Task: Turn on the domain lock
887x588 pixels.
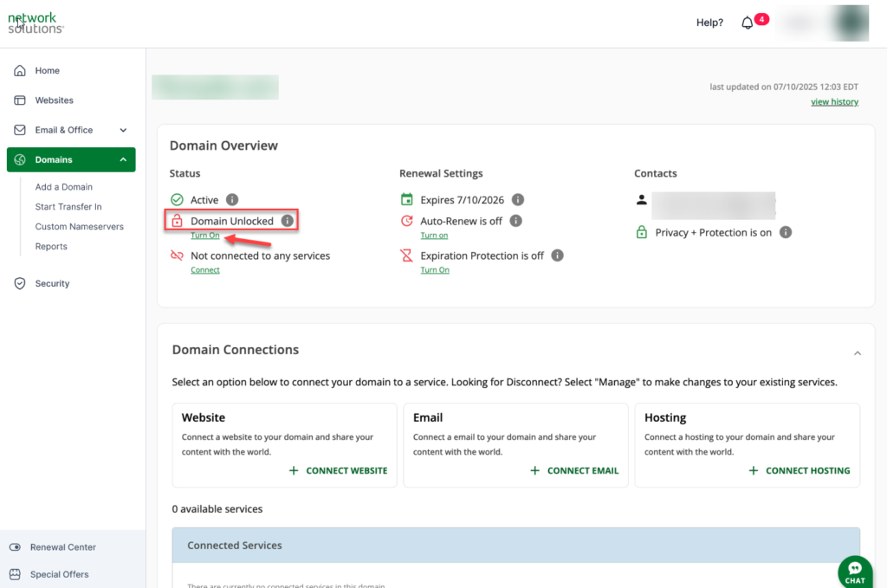Action: point(205,236)
